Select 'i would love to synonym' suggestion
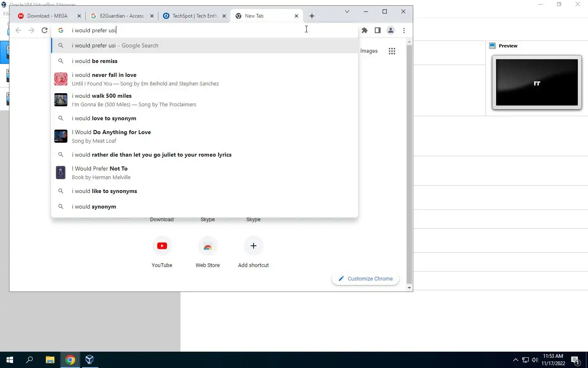The image size is (588, 368). (x=205, y=118)
